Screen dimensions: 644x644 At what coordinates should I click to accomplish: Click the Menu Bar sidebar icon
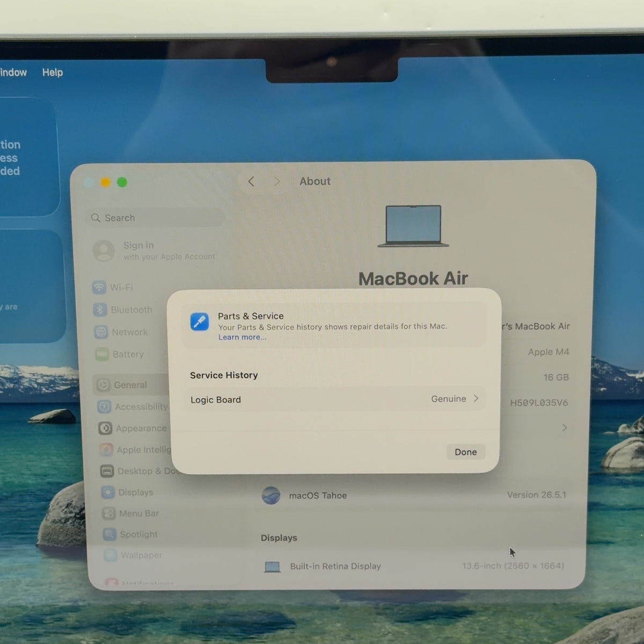109,514
